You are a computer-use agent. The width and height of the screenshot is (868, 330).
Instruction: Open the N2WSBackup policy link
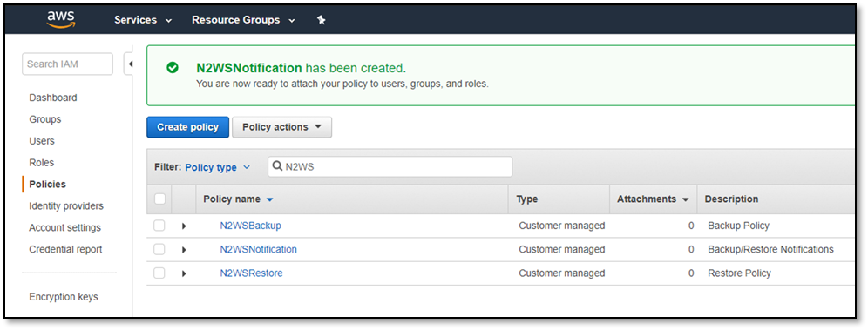point(250,226)
